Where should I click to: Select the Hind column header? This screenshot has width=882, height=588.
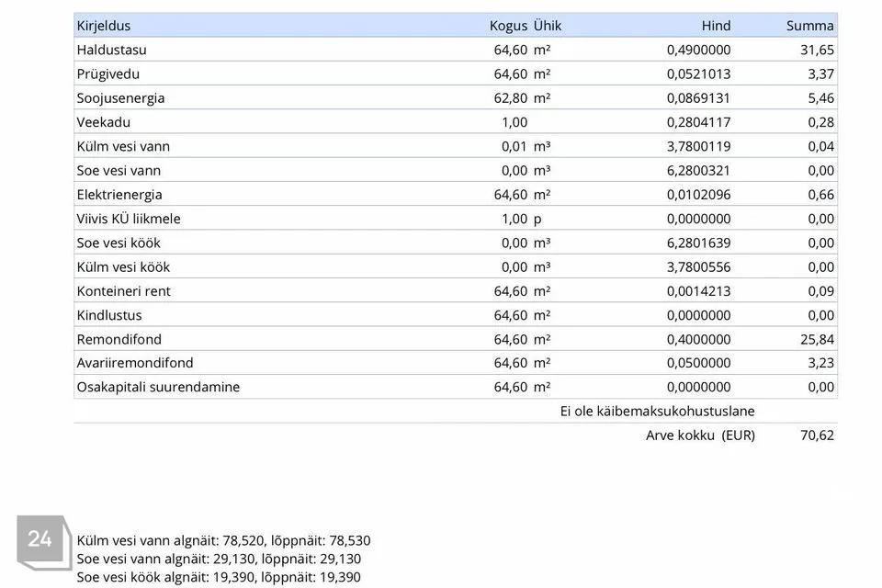716,26
